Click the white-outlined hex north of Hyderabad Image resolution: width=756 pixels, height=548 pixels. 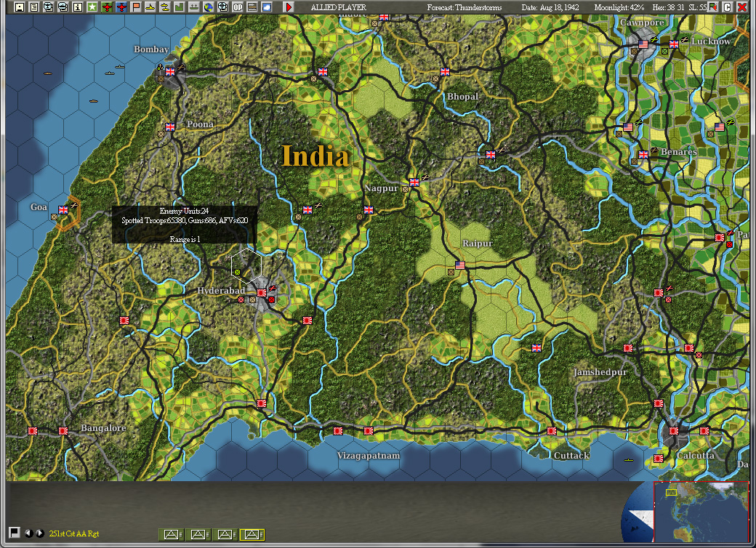[246, 265]
